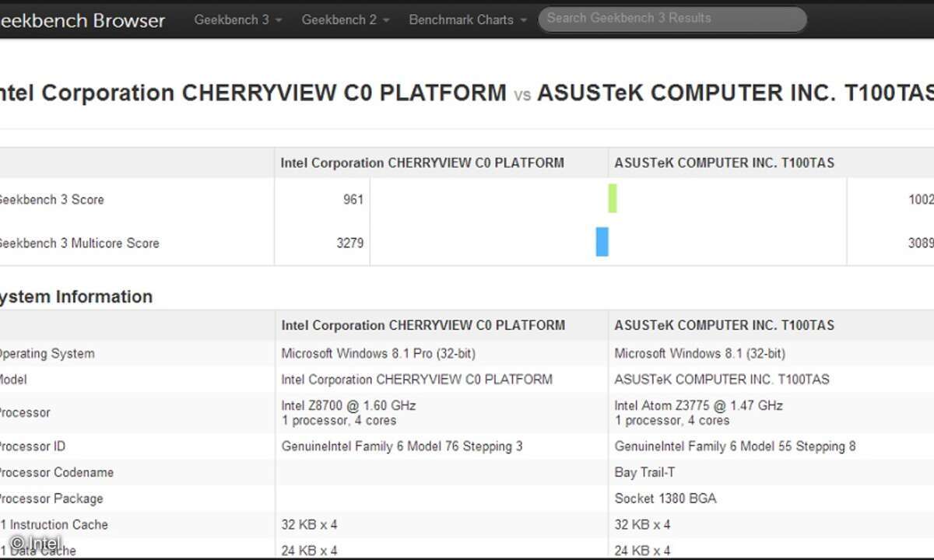The image size is (934, 560).
Task: Select the 961 single-core score value
Action: click(x=353, y=199)
